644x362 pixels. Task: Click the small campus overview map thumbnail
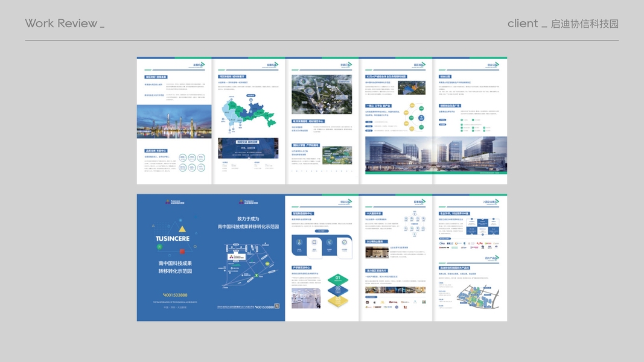pos(337,156)
